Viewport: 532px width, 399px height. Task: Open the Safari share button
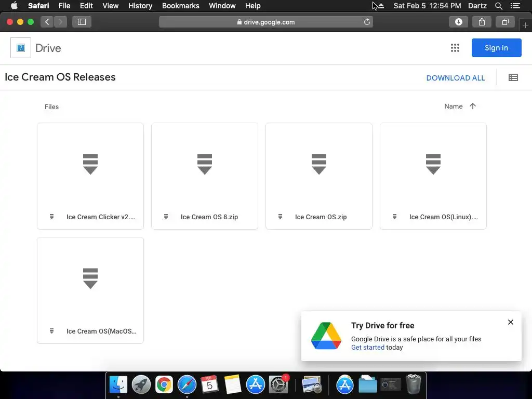[x=482, y=22]
